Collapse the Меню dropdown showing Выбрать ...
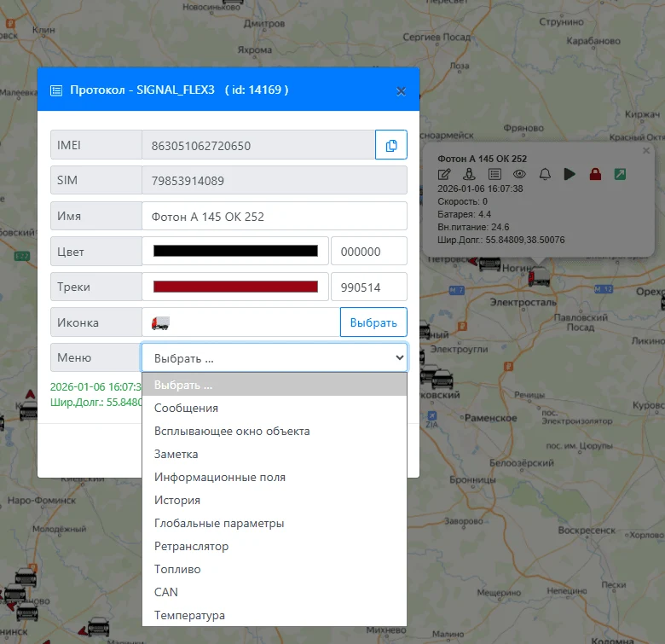Image resolution: width=665 pixels, height=644 pixels. (275, 358)
